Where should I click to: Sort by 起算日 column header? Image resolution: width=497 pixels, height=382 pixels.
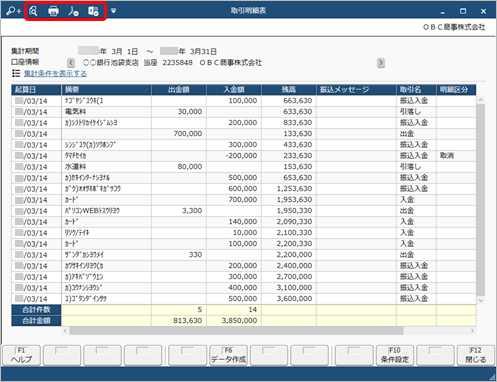36,90
